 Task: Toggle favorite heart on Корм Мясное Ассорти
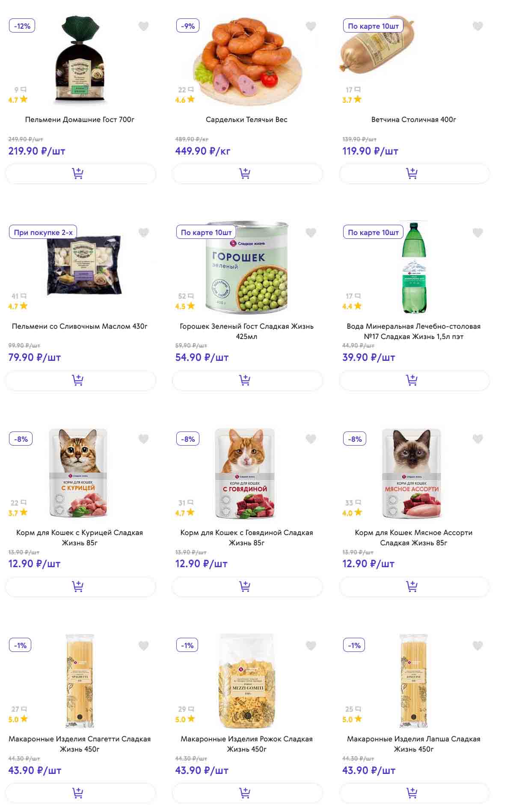(x=478, y=439)
